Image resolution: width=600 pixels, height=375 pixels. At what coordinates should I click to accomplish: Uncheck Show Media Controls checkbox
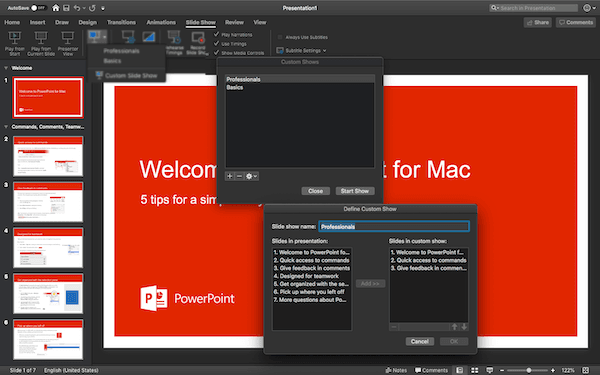(x=217, y=52)
